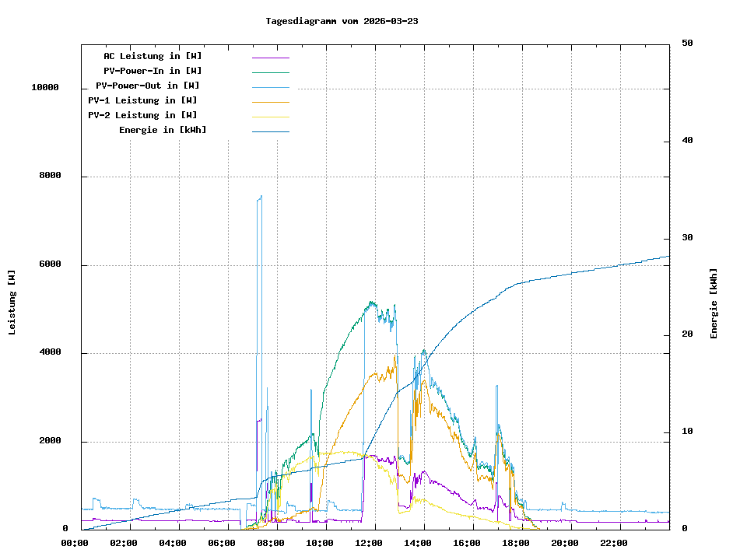Click the yellow PV-2 Leistung legend line
This screenshot has width=747, height=560.
pos(270,116)
